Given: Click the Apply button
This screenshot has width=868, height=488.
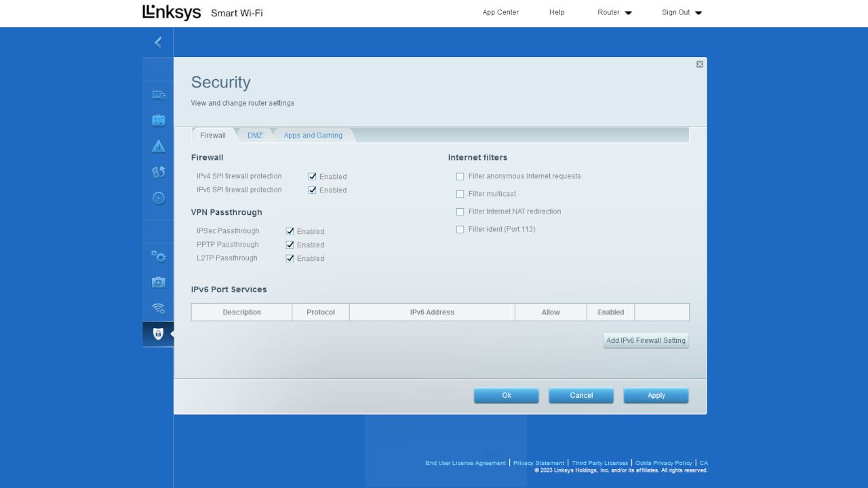Looking at the screenshot, I should click(x=656, y=395).
